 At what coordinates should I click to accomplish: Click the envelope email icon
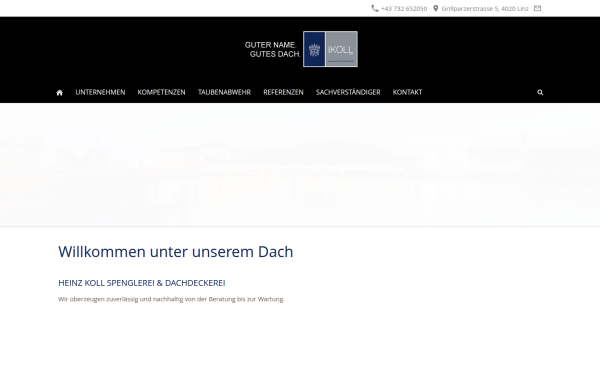click(x=537, y=8)
